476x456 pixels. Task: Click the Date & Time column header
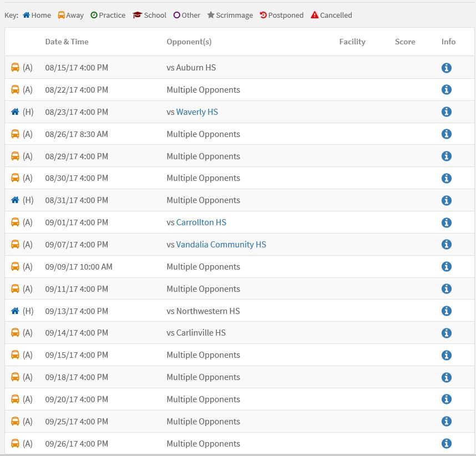[x=67, y=42]
